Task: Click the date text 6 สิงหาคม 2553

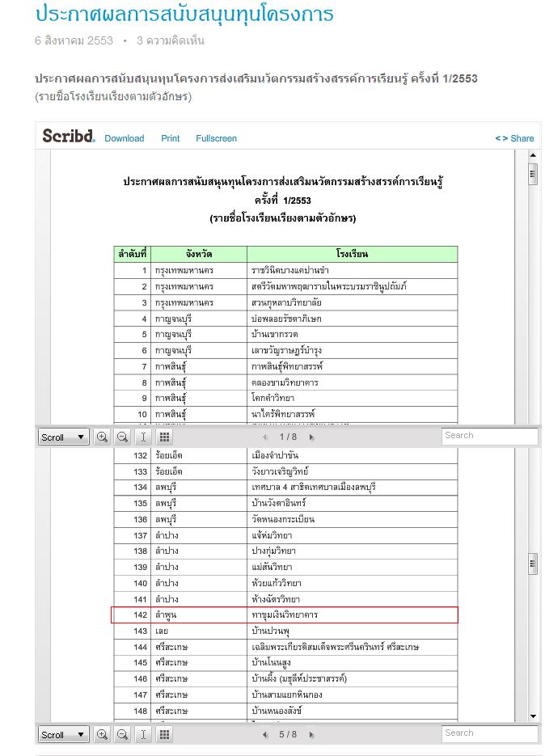Action: pos(74,40)
